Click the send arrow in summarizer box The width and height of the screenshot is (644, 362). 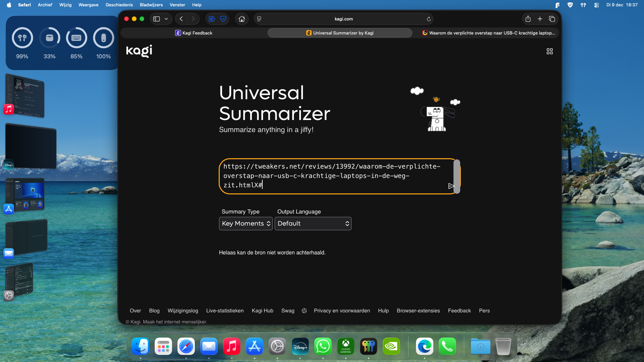click(451, 186)
